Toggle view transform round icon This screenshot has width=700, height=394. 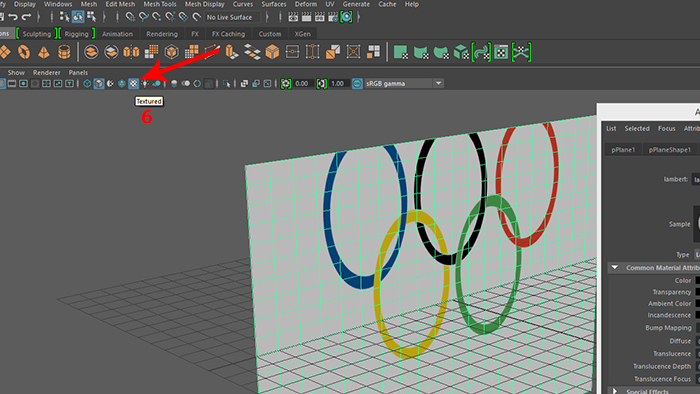point(357,83)
